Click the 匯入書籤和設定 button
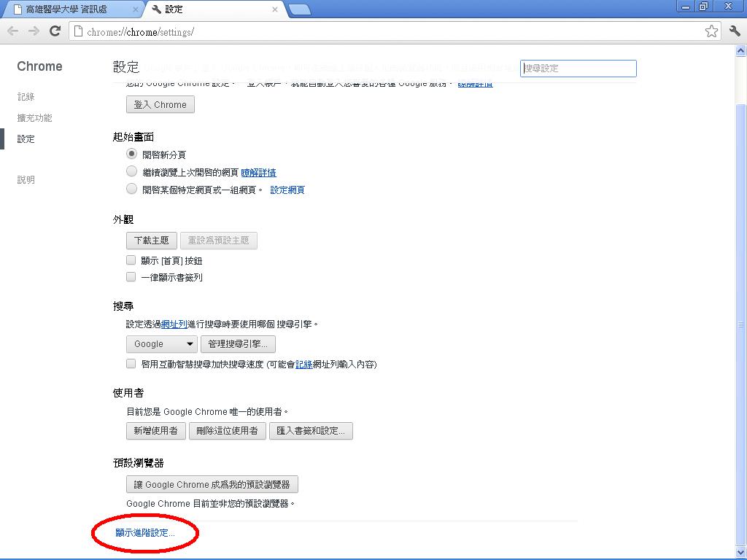 311,431
